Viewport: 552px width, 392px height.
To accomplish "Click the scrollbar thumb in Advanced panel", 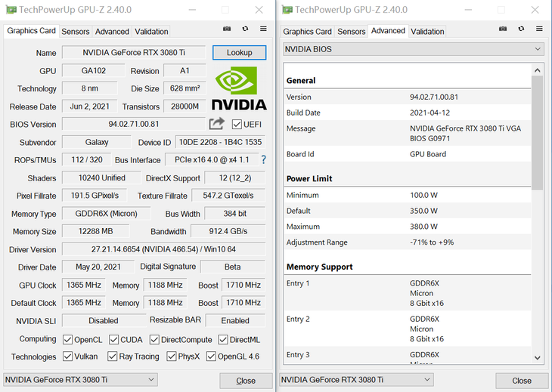I will (x=537, y=133).
